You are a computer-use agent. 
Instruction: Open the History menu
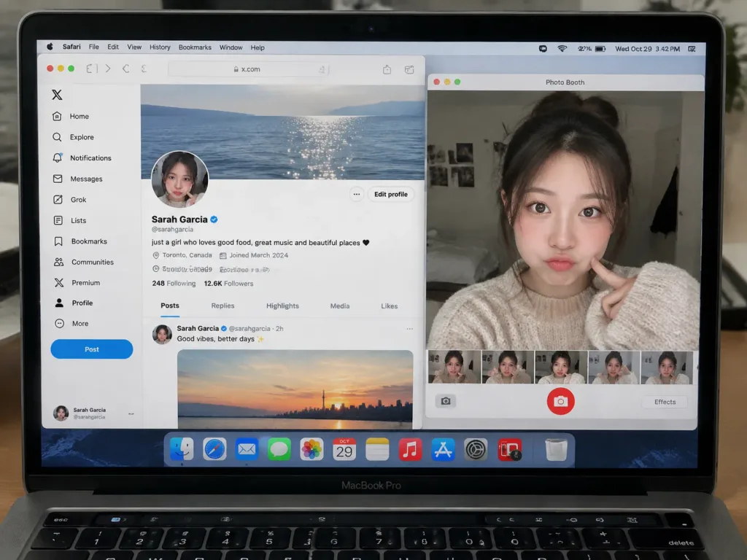160,47
